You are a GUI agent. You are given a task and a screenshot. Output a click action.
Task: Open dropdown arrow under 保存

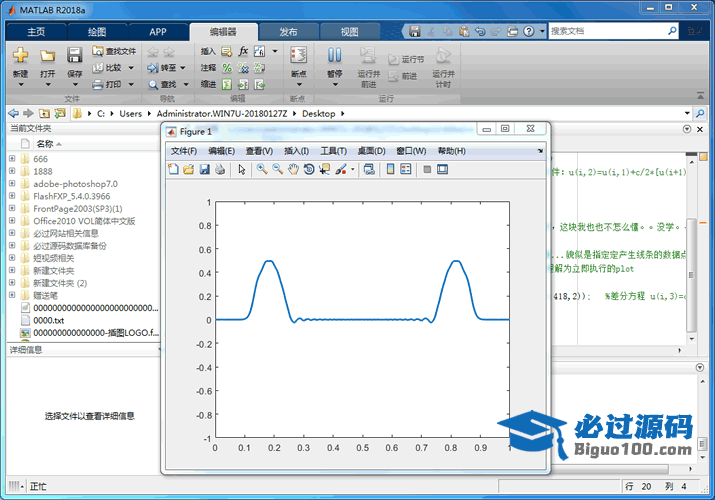click(75, 84)
